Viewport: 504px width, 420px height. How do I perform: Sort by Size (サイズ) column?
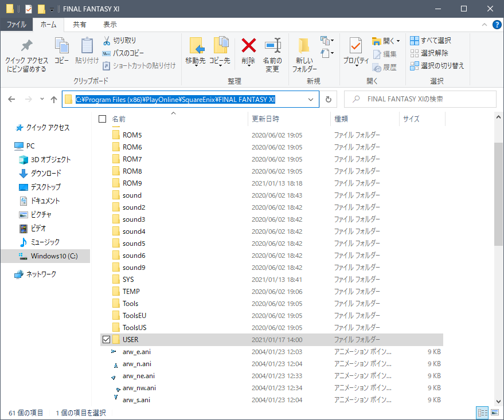tap(412, 119)
